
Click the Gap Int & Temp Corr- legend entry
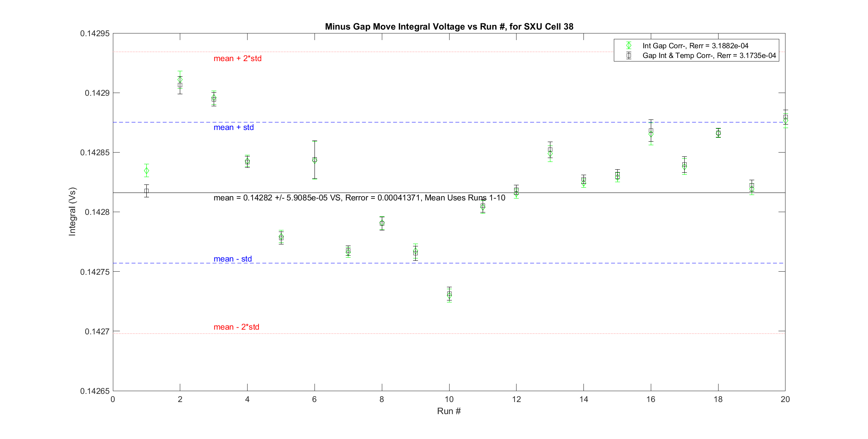pyautogui.click(x=709, y=56)
